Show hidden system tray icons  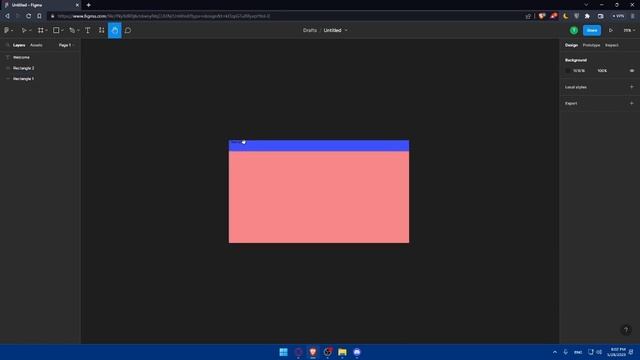555,352
